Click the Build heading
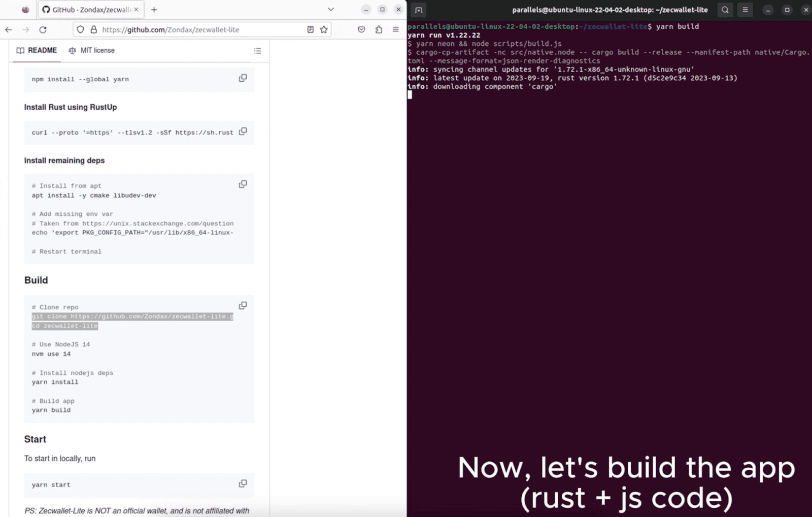The height and width of the screenshot is (517, 812). point(36,280)
